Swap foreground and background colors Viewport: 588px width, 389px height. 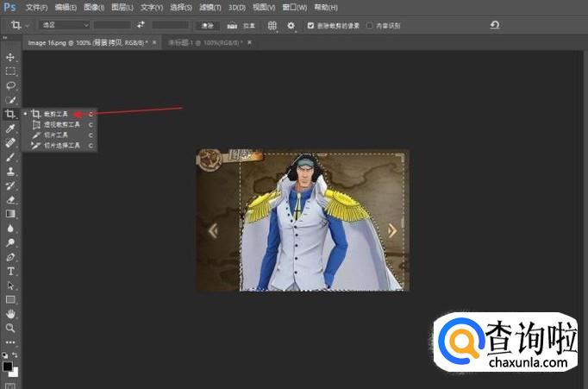click(x=16, y=354)
